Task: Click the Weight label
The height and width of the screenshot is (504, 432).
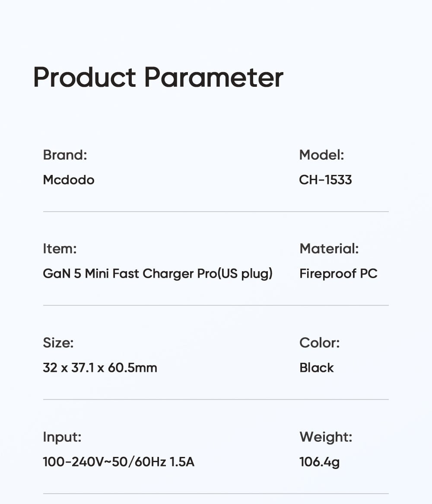Action: 326,437
